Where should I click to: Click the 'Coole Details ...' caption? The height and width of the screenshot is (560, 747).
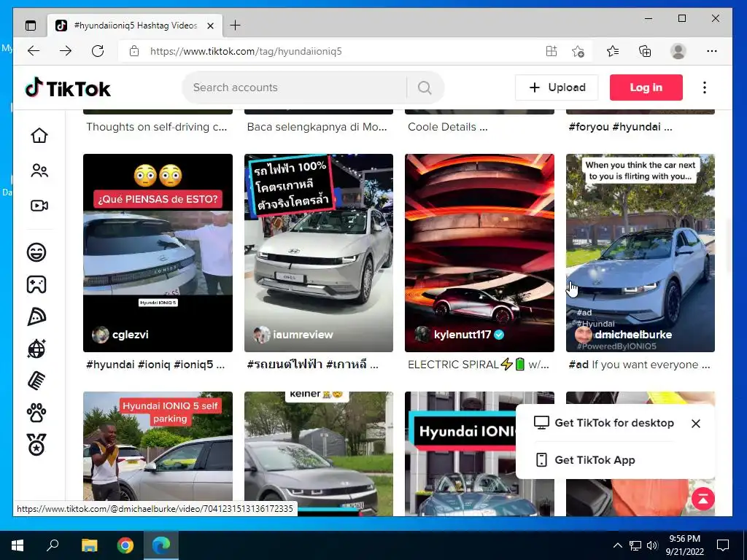(x=448, y=127)
